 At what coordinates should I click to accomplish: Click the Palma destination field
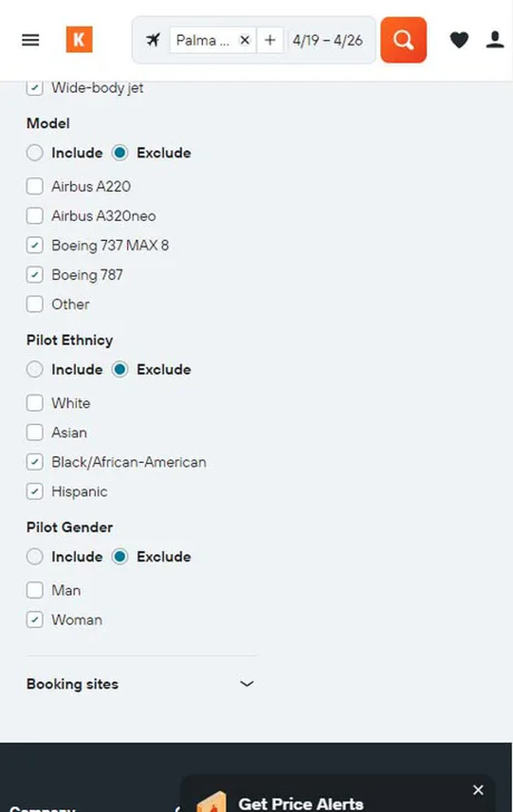click(x=203, y=40)
